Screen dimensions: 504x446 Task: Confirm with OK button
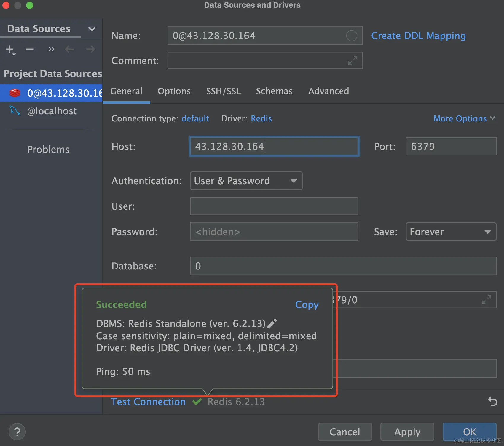coord(469,432)
